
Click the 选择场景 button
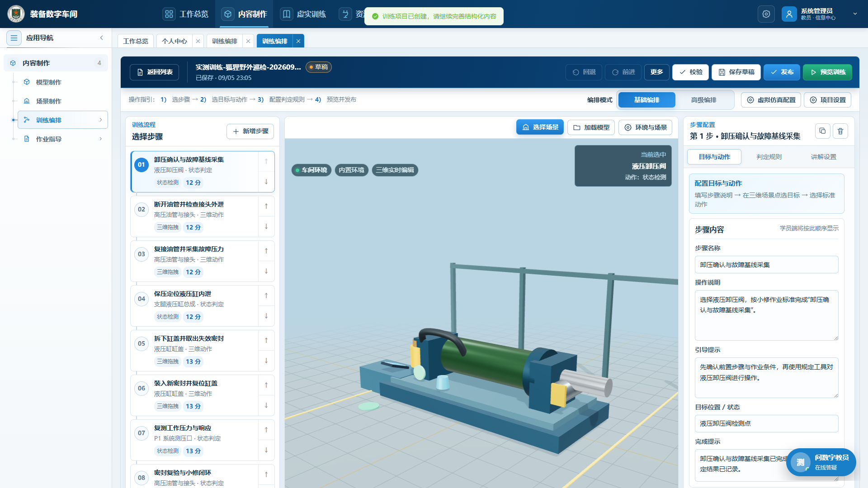(540, 127)
